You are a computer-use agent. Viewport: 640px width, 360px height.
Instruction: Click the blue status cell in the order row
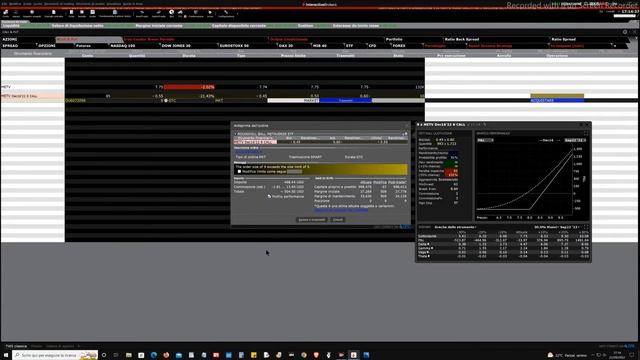557,100
